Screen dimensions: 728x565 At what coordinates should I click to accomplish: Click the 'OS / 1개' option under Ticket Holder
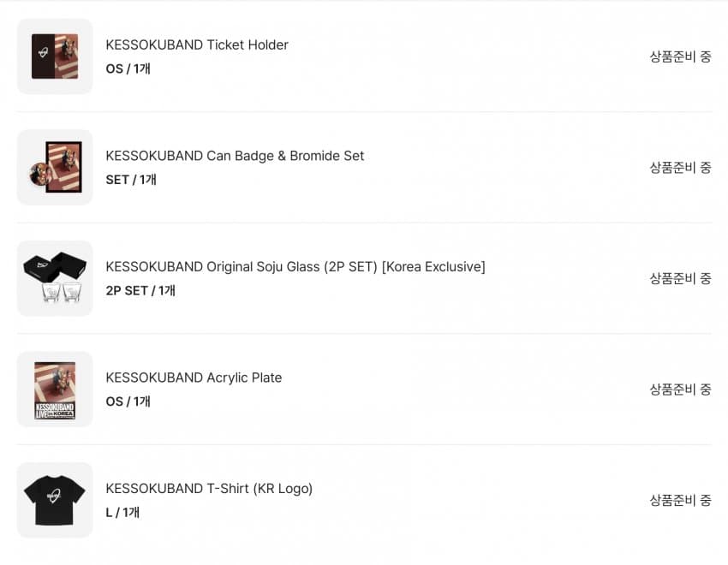(128, 68)
